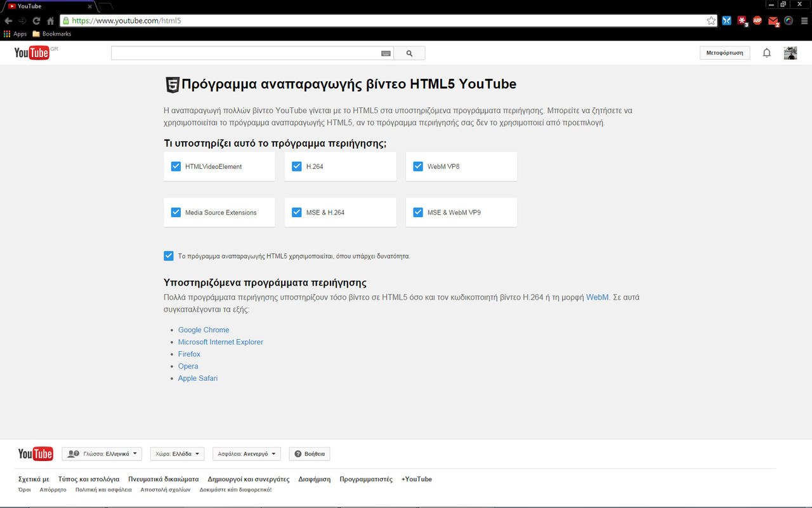Open the Opera link
This screenshot has height=508, width=812.
[x=188, y=366]
